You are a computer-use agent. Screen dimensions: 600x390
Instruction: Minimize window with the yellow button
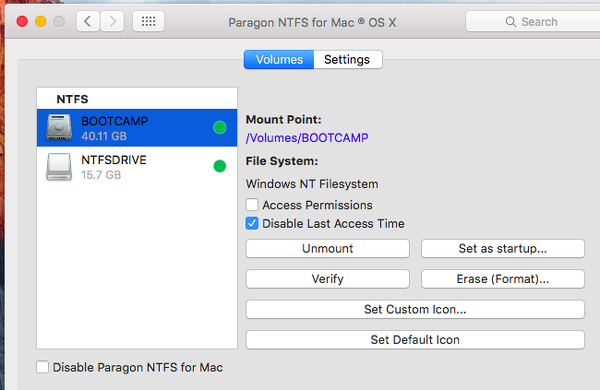pyautogui.click(x=41, y=21)
